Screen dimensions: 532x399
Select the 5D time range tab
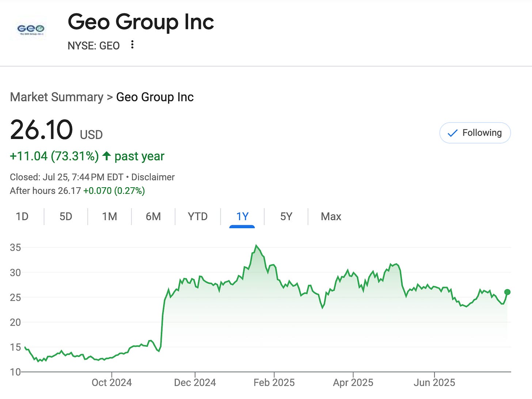pos(66,217)
